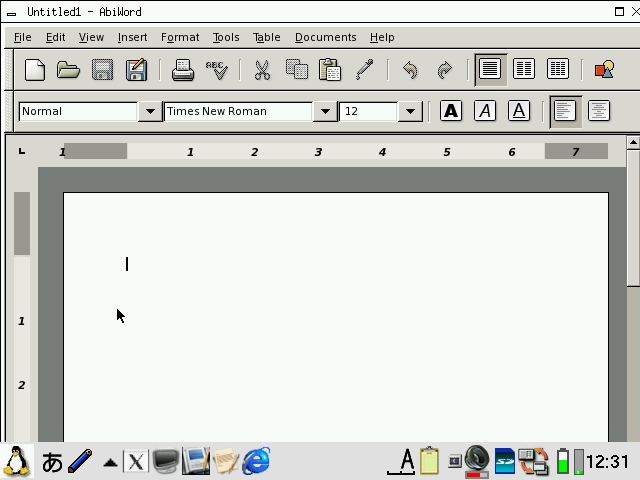Open the Table menu
Image resolution: width=640 pixels, height=480 pixels.
266,37
